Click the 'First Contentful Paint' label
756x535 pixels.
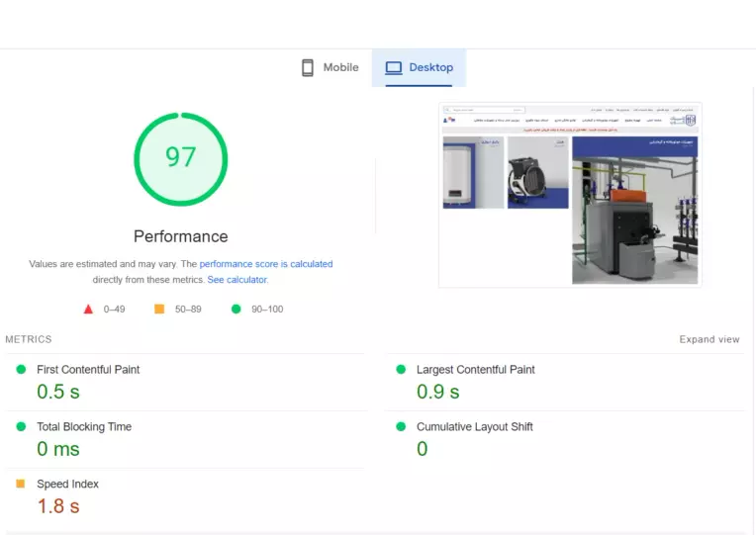(x=88, y=370)
